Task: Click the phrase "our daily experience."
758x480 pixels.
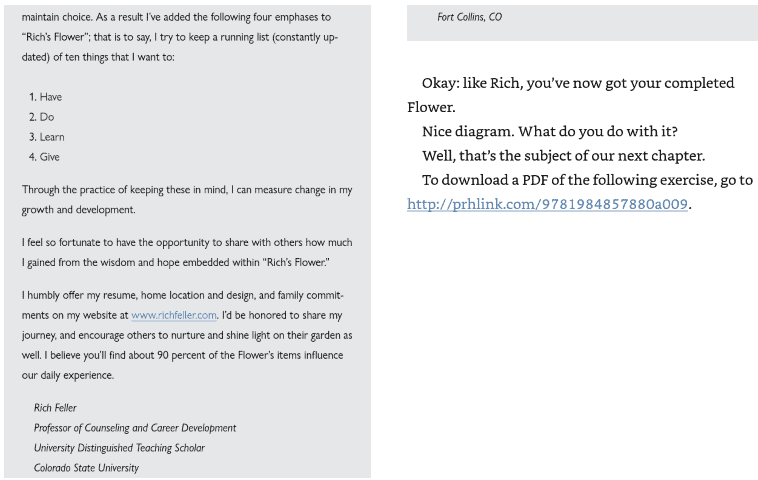Action: [x=68, y=375]
